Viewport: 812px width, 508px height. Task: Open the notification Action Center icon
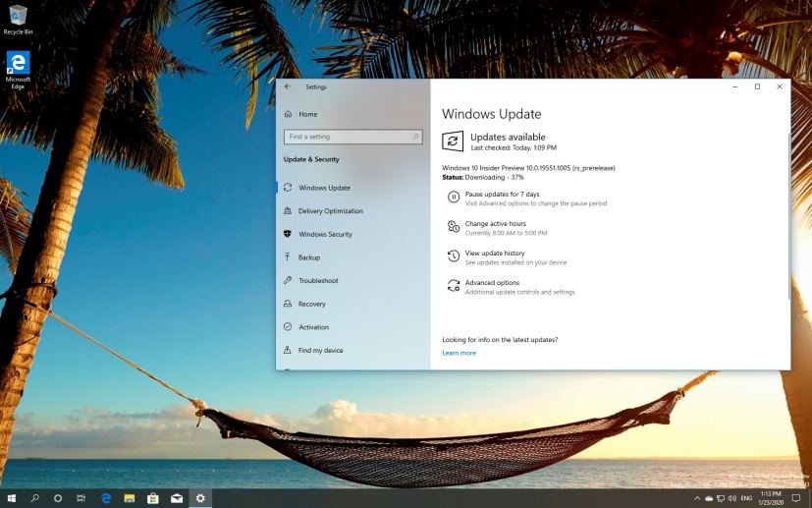[796, 498]
